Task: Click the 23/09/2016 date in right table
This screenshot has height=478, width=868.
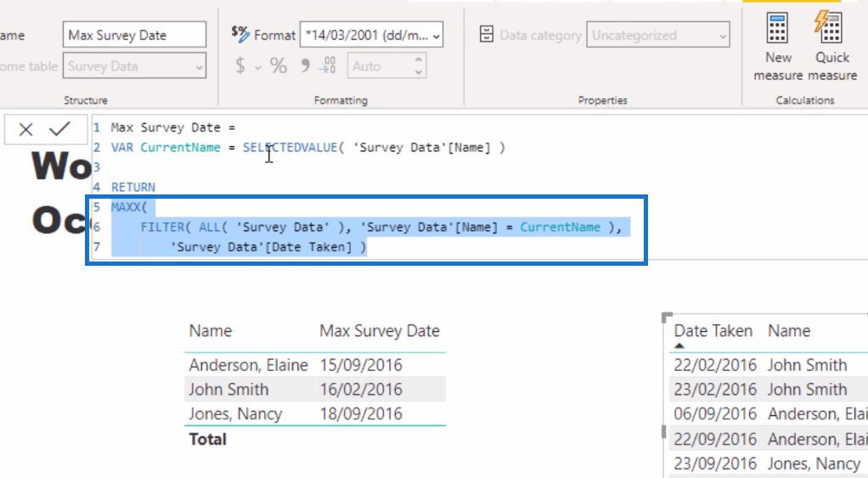Action: 715,464
